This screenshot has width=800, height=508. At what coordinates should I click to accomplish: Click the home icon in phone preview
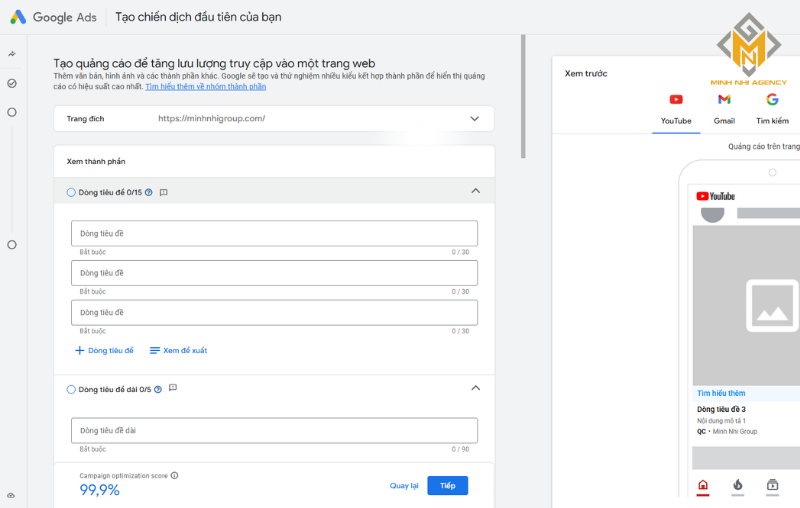click(x=703, y=485)
